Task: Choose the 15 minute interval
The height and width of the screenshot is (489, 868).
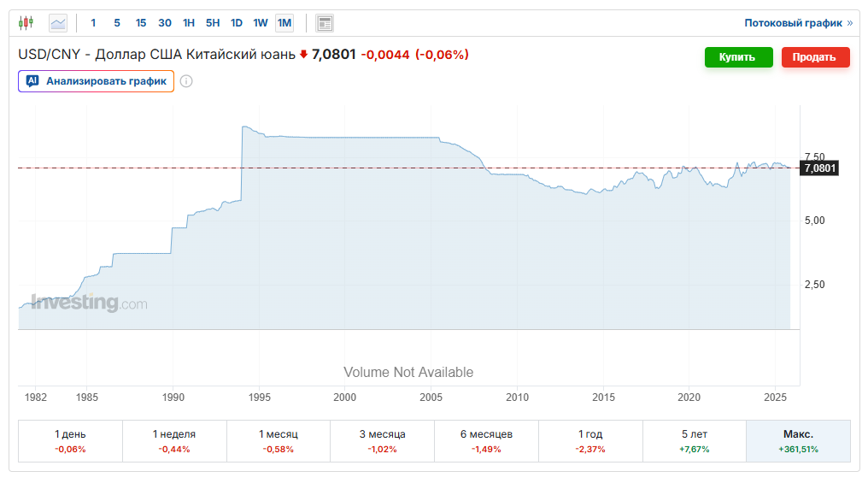Action: (x=141, y=23)
